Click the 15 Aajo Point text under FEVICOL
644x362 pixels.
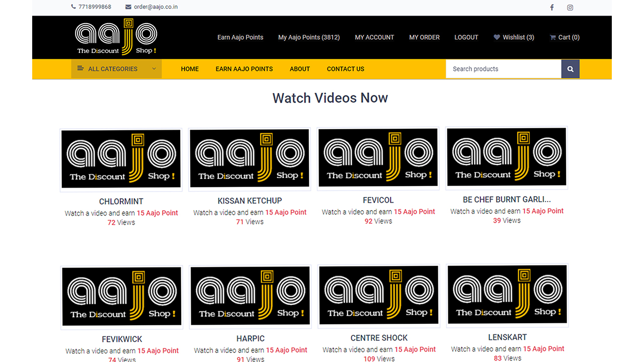(x=415, y=212)
